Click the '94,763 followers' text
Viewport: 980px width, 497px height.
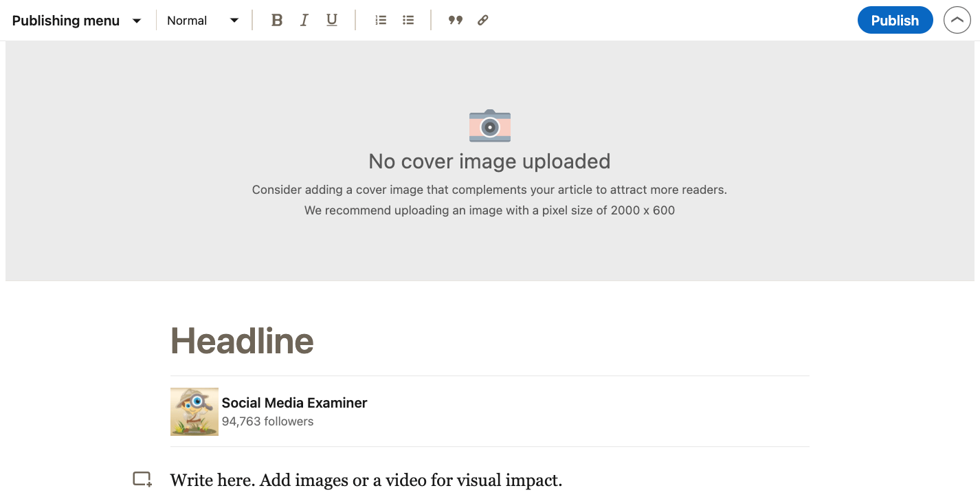point(267,421)
